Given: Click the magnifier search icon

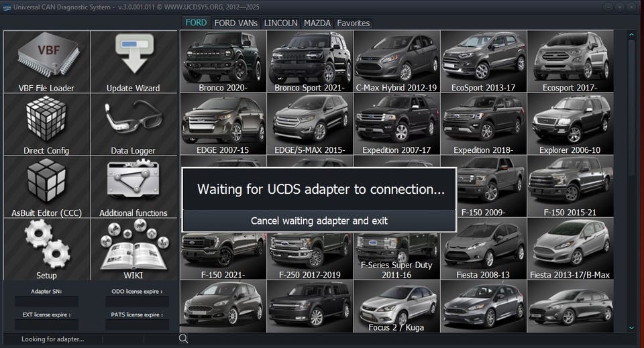Looking at the screenshot, I should 183,339.
